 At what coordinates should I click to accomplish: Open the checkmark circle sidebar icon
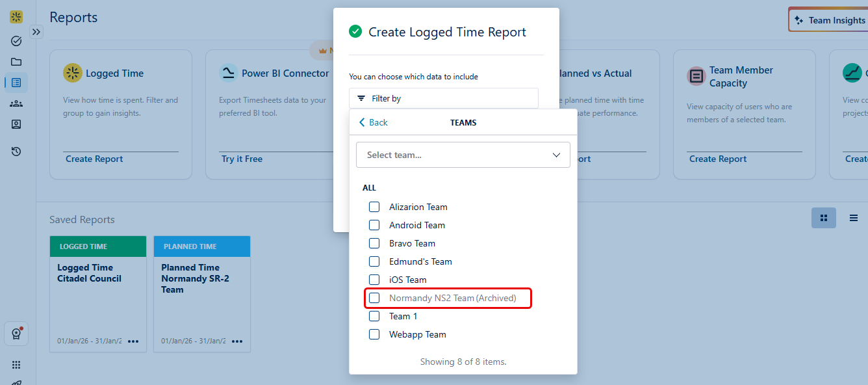(x=16, y=41)
